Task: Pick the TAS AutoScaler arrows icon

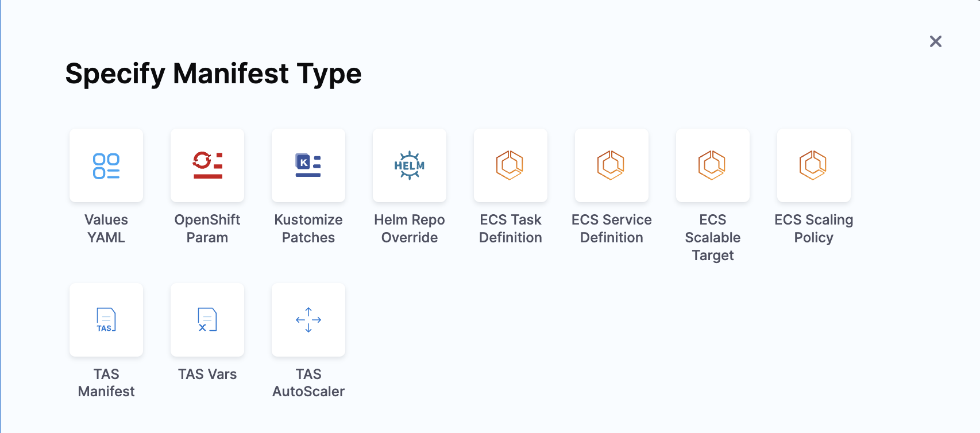Action: [308, 320]
